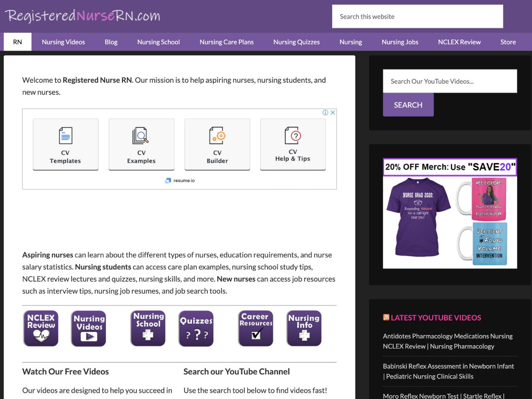Screen dimensions: 532x399
Task: Click the Watch Our Free Videos heading
Action: [x=66, y=372]
